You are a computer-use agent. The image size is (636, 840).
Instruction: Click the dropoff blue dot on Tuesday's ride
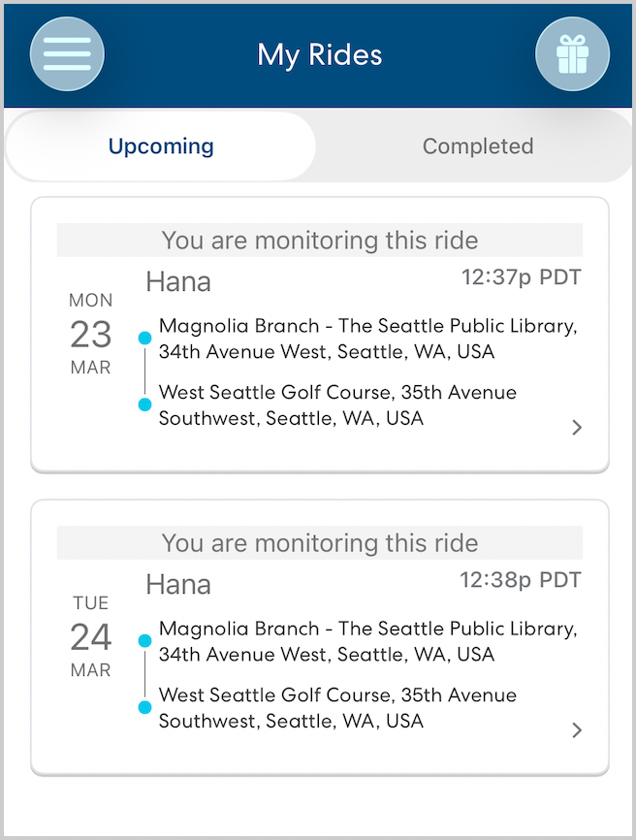point(144,707)
